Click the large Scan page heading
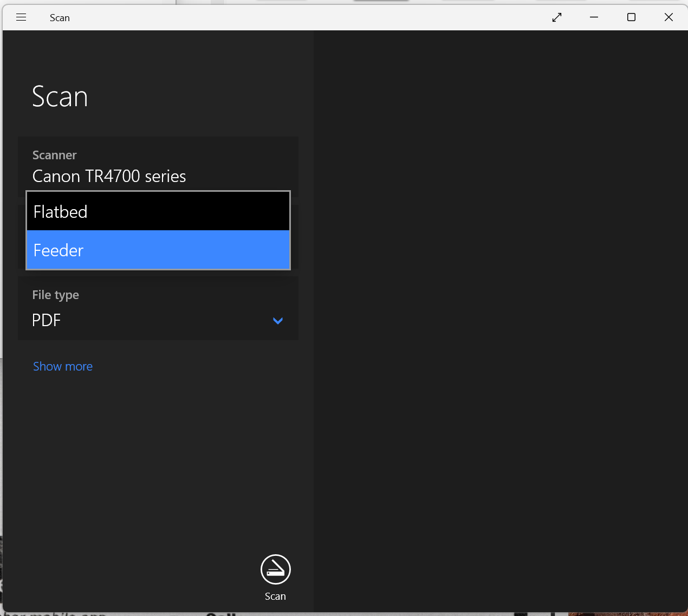688x616 pixels. pos(60,97)
